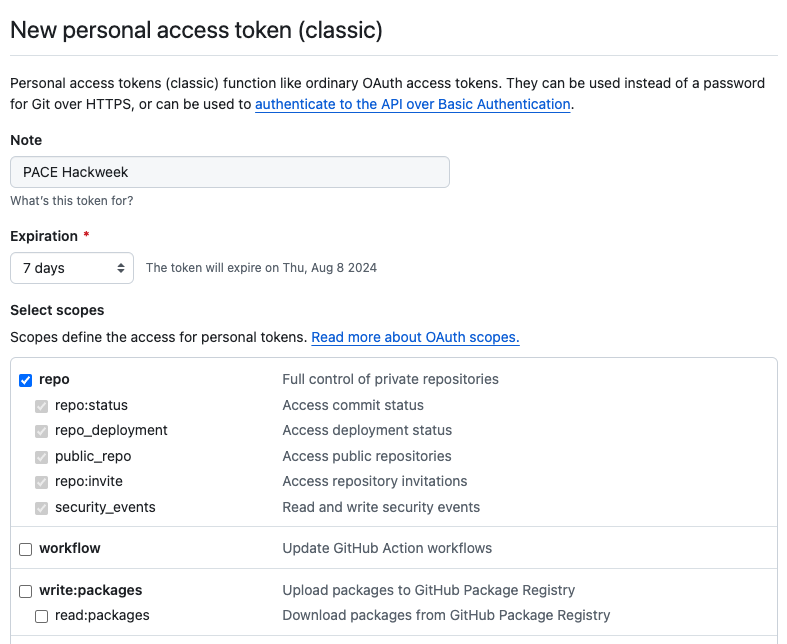The image size is (787, 644).
Task: Open the Basic Authentication API link
Action: click(412, 104)
